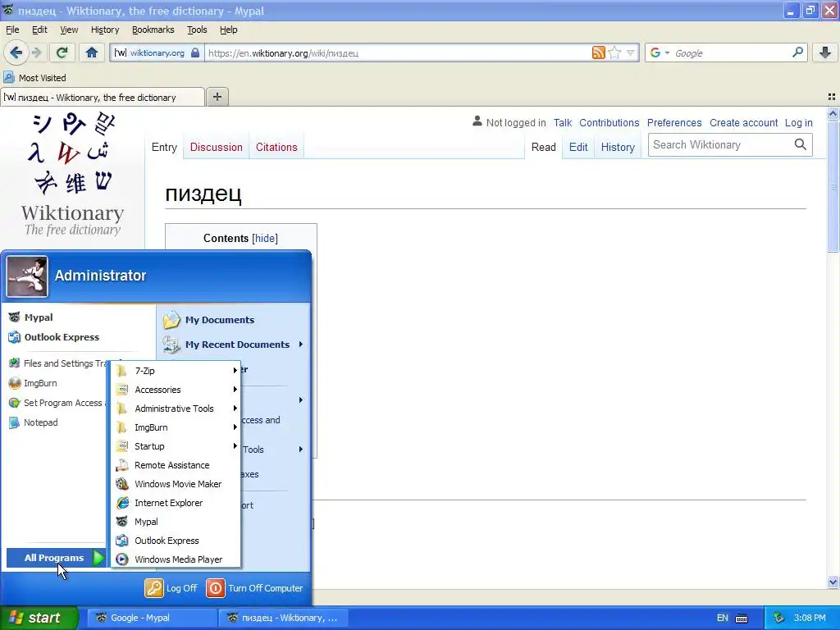
Task: Open the Contributions link
Action: click(x=609, y=123)
